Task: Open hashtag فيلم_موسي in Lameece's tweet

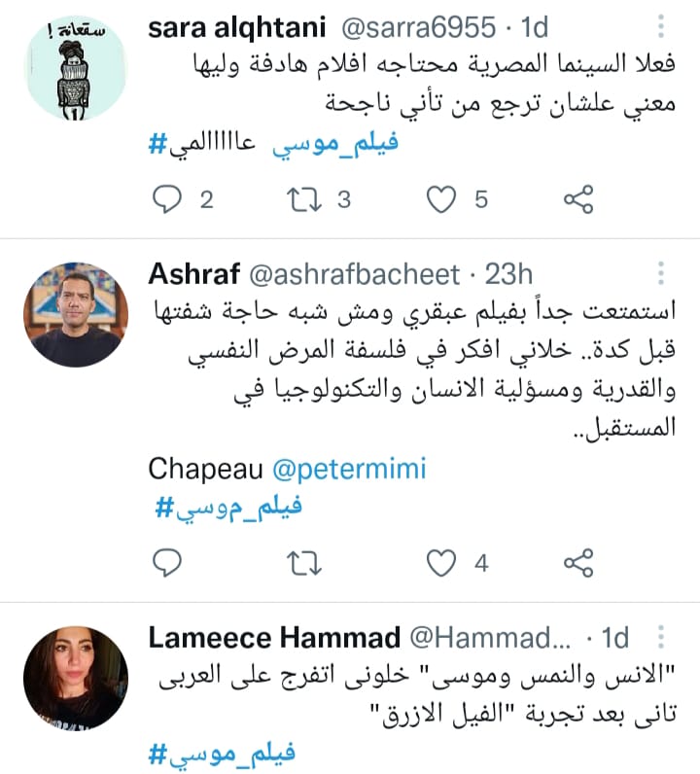Action: pos(222,755)
